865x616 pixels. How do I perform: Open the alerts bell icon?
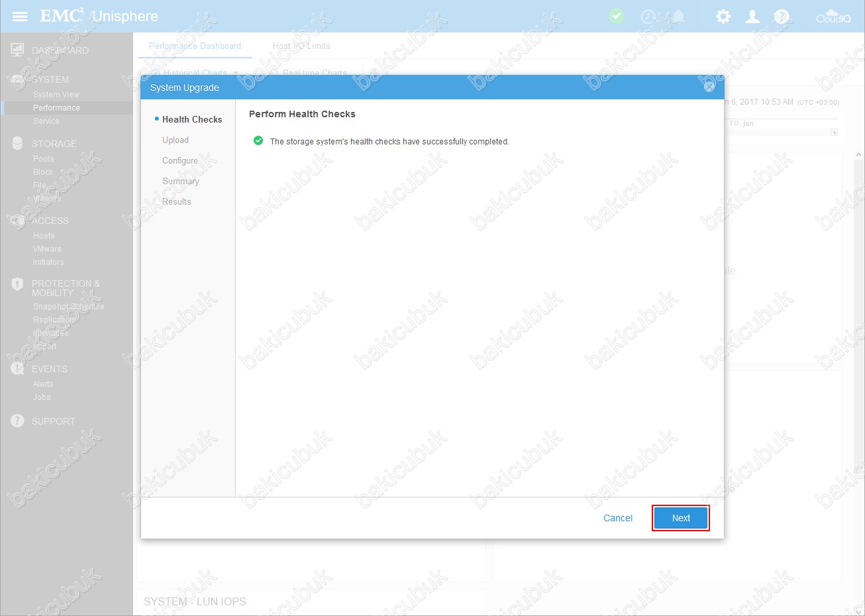click(x=678, y=16)
